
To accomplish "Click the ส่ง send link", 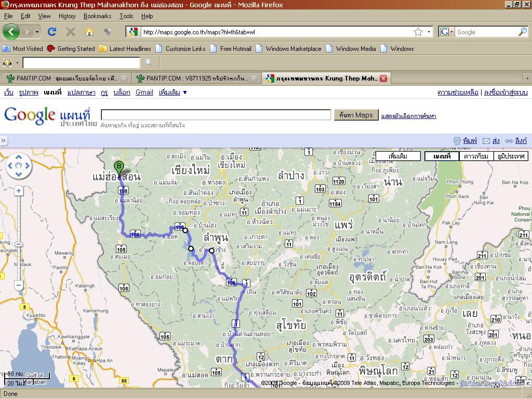I will pyautogui.click(x=496, y=140).
